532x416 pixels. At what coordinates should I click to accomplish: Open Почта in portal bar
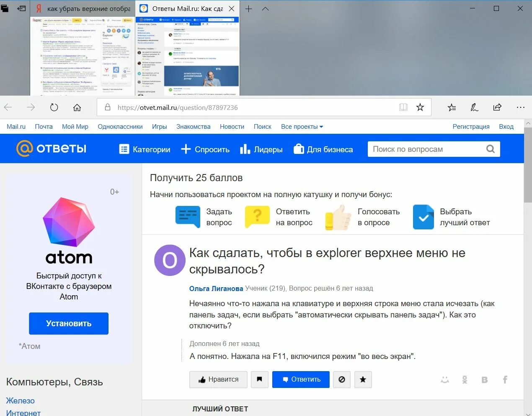(x=44, y=127)
